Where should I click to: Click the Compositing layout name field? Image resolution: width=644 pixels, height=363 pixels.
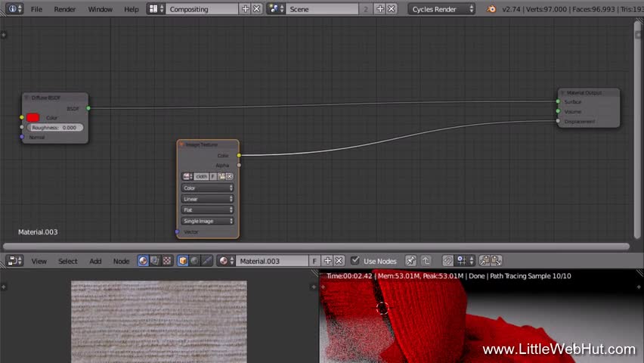202,8
